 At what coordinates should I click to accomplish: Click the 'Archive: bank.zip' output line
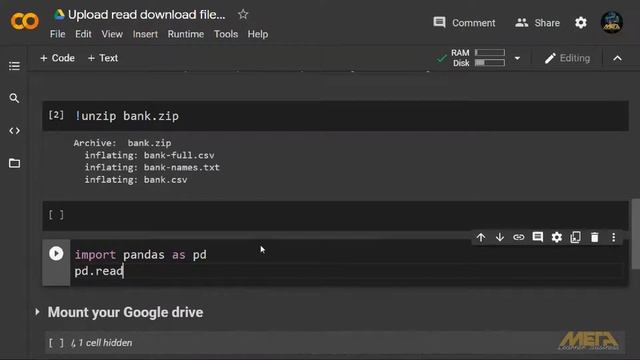tap(122, 143)
